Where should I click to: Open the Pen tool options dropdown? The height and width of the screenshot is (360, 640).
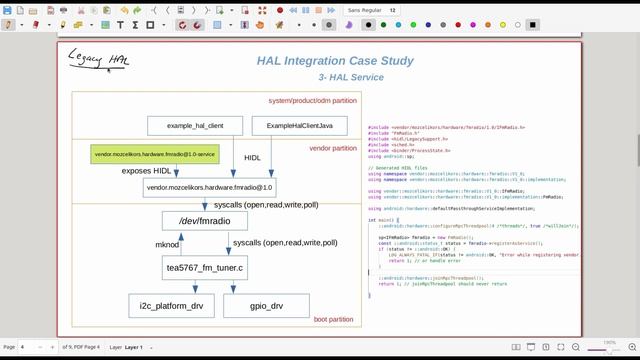[x=22, y=25]
